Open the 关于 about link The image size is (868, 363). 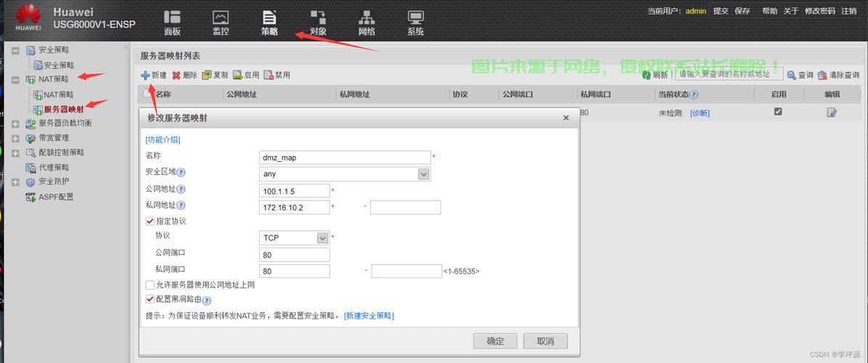tap(791, 11)
